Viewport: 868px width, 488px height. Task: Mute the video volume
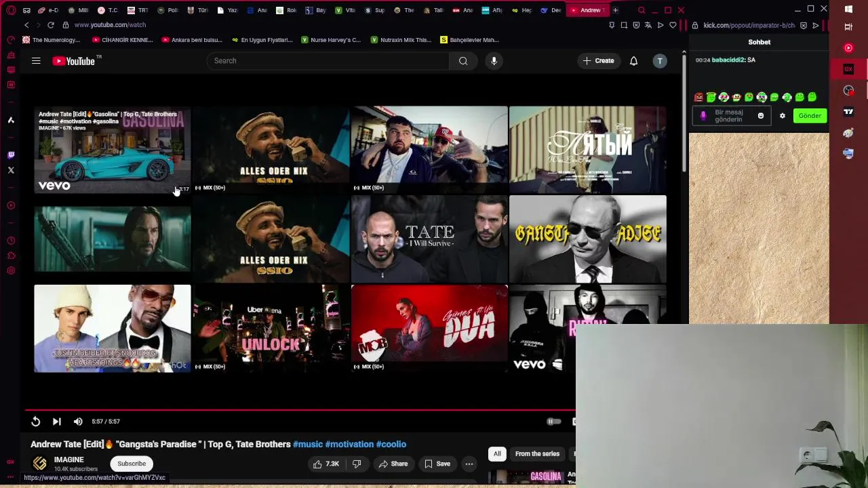click(78, 422)
